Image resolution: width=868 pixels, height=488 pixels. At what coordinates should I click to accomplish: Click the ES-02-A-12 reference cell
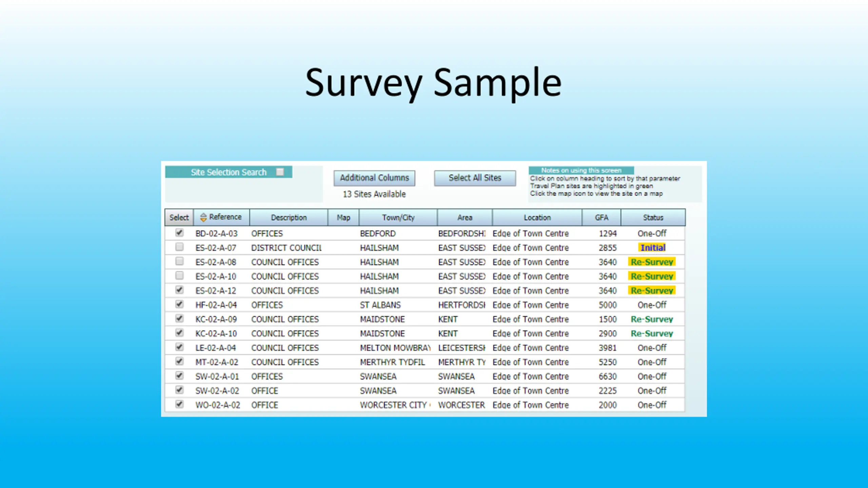(x=216, y=291)
